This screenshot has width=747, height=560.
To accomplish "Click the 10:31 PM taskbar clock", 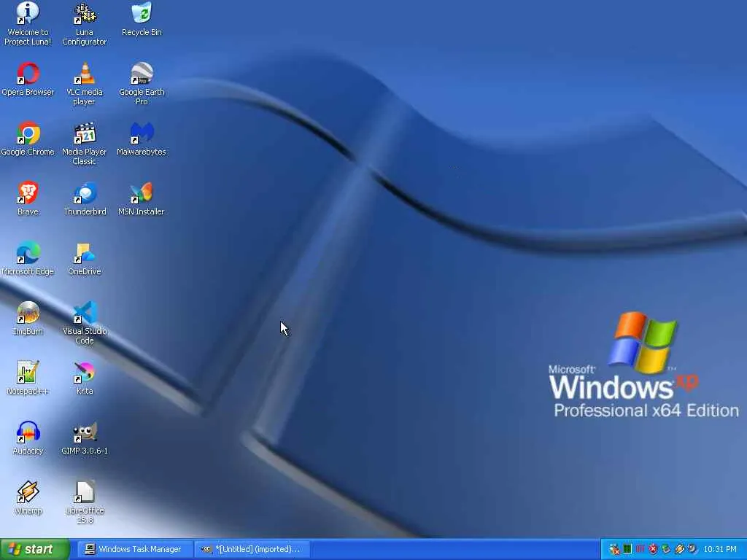I will pos(720,549).
